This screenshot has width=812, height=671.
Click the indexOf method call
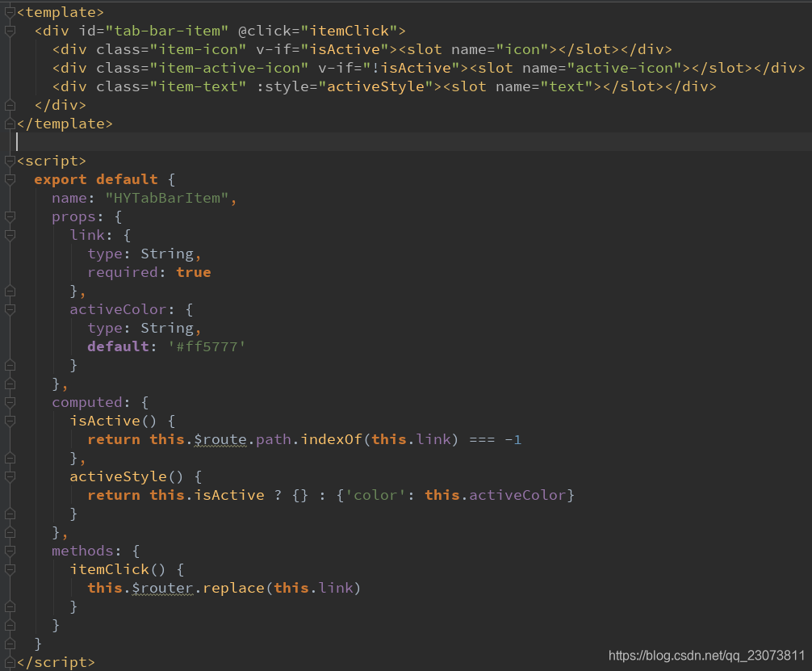(332, 440)
